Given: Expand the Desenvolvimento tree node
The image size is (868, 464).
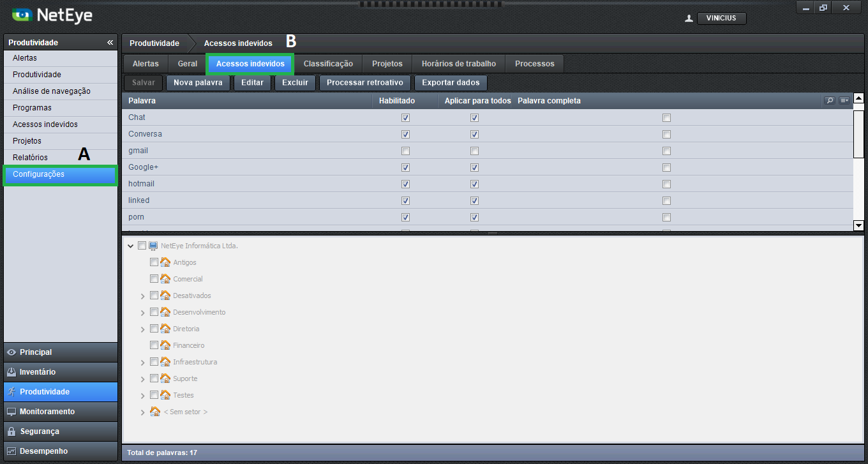Looking at the screenshot, I should 143,313.
